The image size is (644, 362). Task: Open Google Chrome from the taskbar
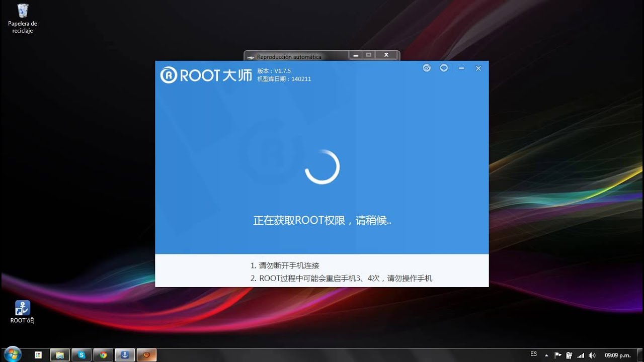click(x=103, y=355)
